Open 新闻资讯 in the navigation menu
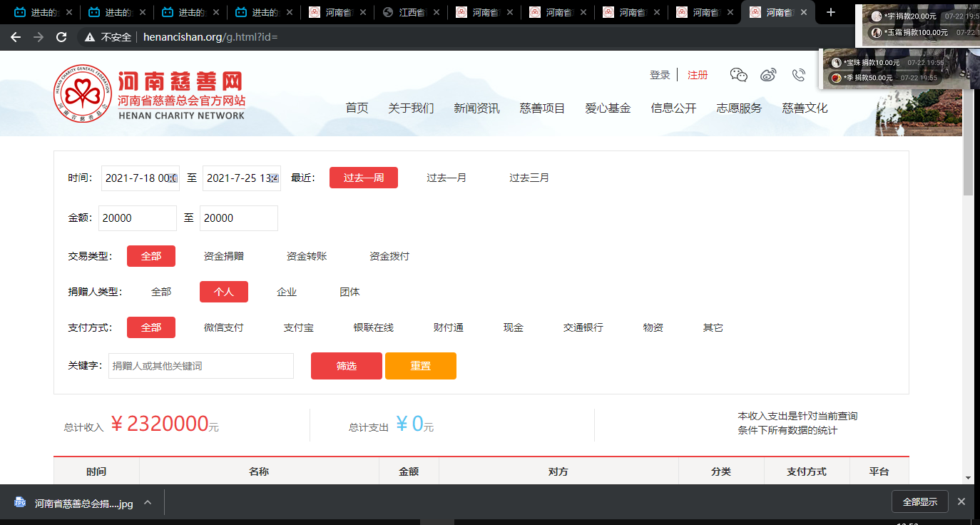 (x=477, y=108)
